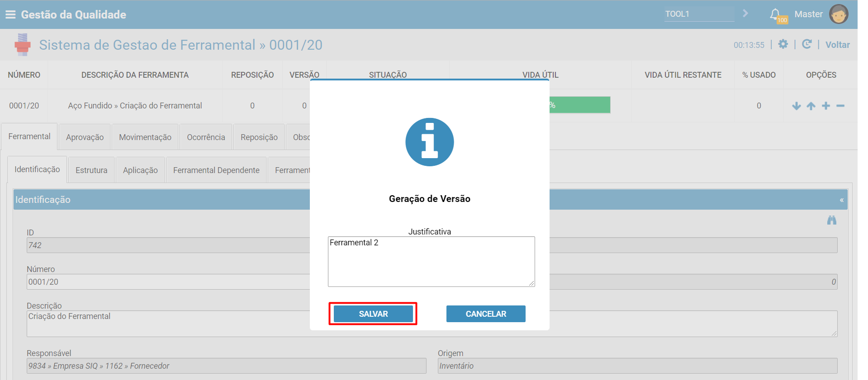Click the binoculars search icon
The image size is (868, 380).
coord(832,220)
